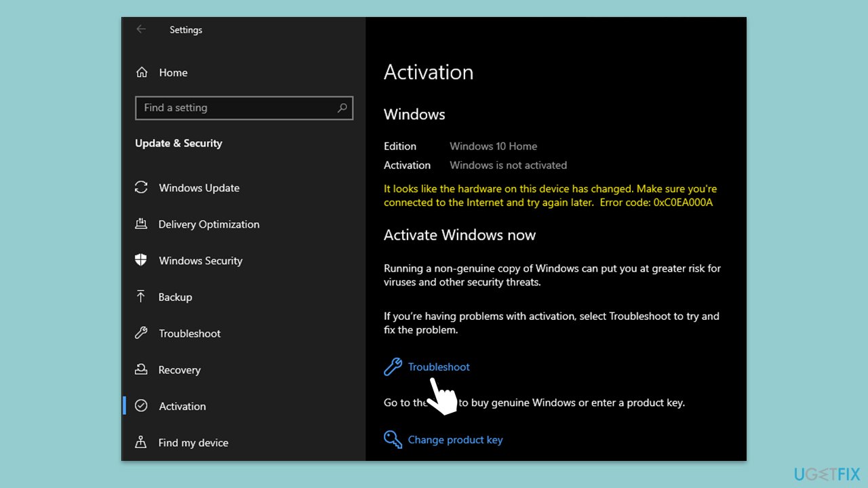This screenshot has width=868, height=488.
Task: Click the Update & Security heading
Action: click(x=178, y=143)
